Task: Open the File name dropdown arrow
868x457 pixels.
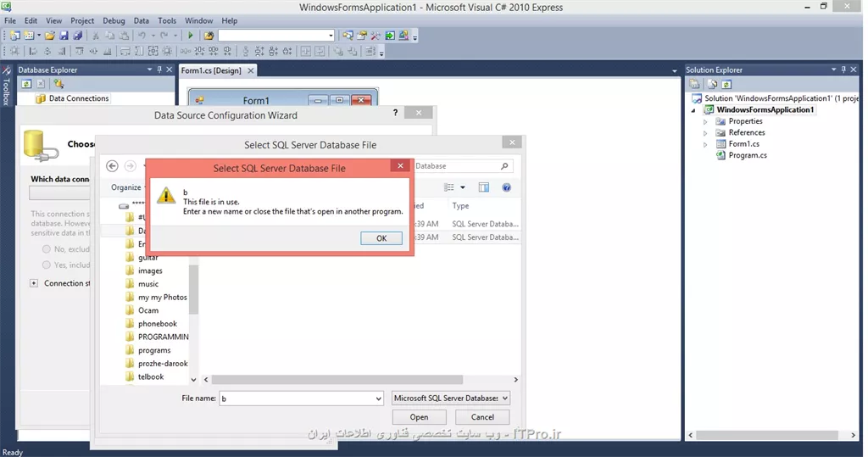Action: pyautogui.click(x=378, y=398)
